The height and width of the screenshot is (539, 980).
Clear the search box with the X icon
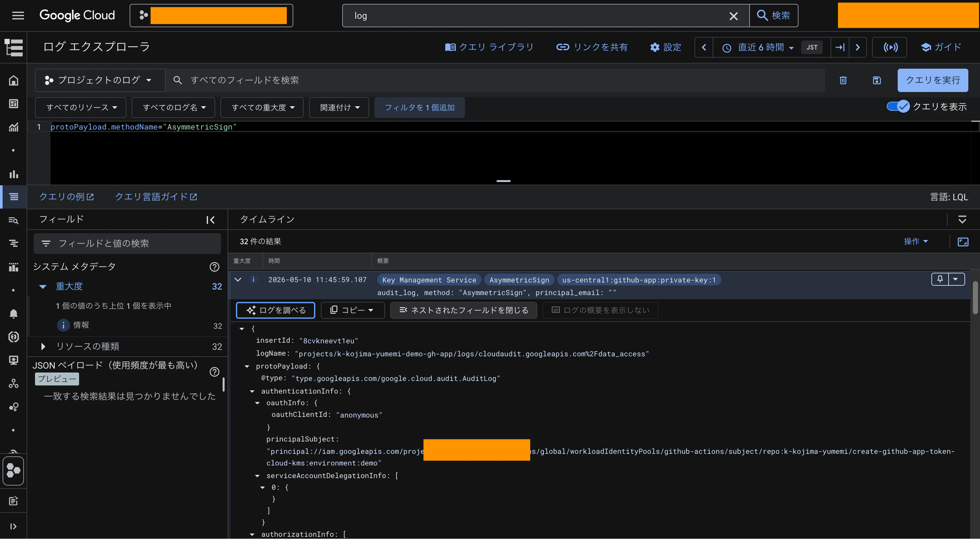pos(733,16)
